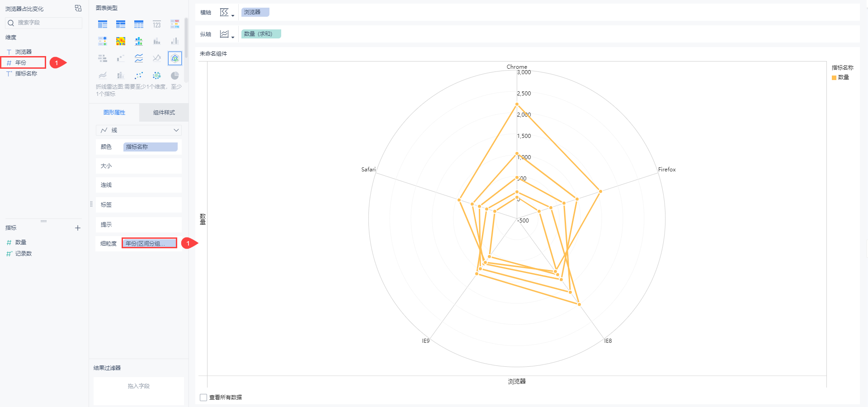Choose the pie chart type icon
Screen dimensions: 868x407
[x=175, y=76]
